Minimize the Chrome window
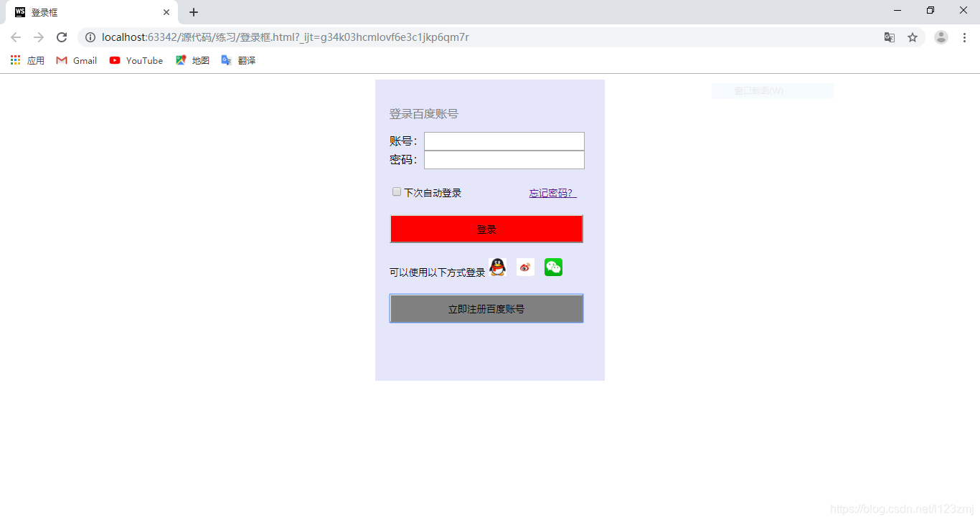980x522 pixels. (x=897, y=10)
